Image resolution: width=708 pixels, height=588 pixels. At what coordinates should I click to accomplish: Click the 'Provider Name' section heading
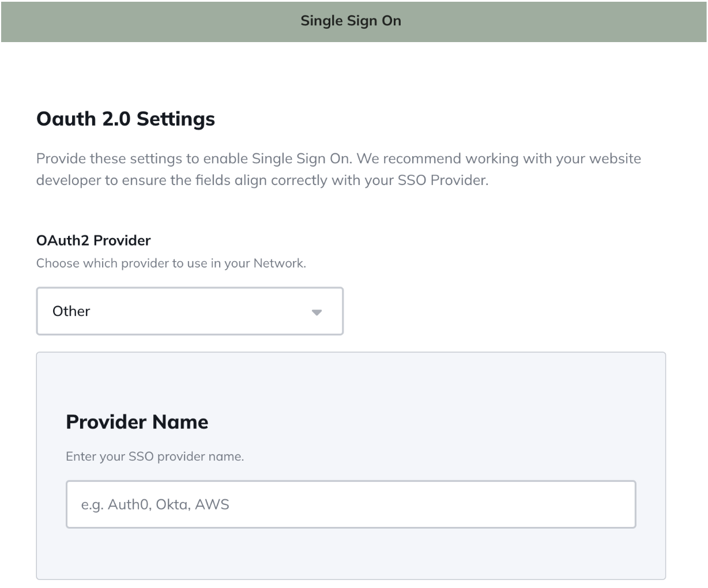137,422
